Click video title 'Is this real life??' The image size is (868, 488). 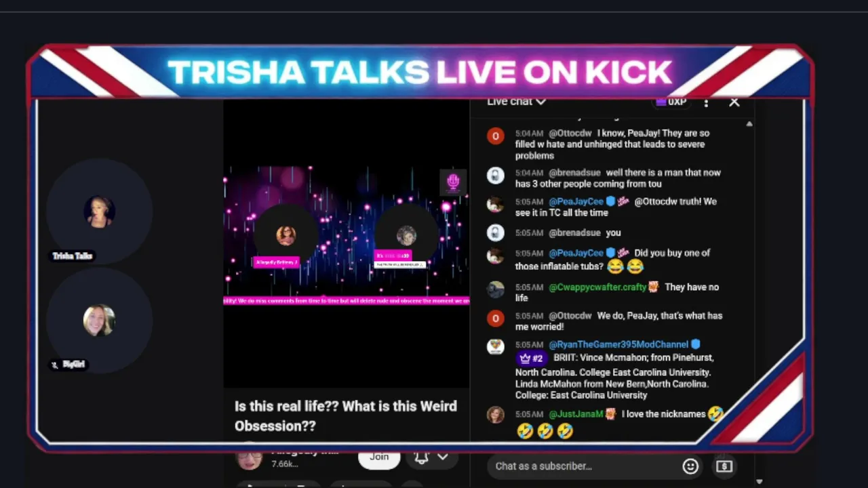click(x=346, y=416)
